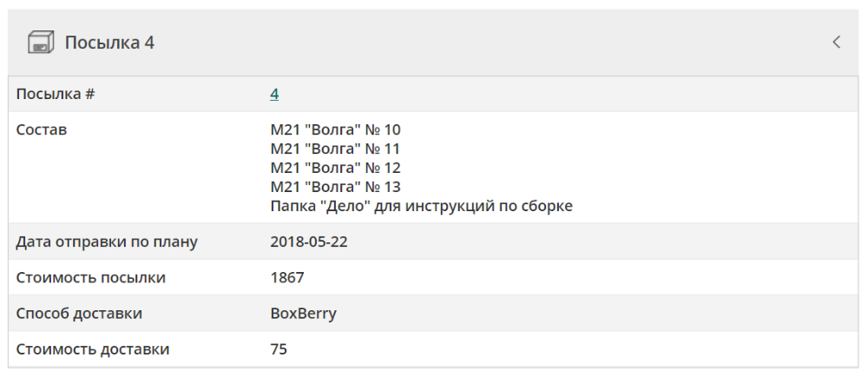The image size is (868, 378).
Task: Select the parcel cost value 1867
Action: (287, 278)
